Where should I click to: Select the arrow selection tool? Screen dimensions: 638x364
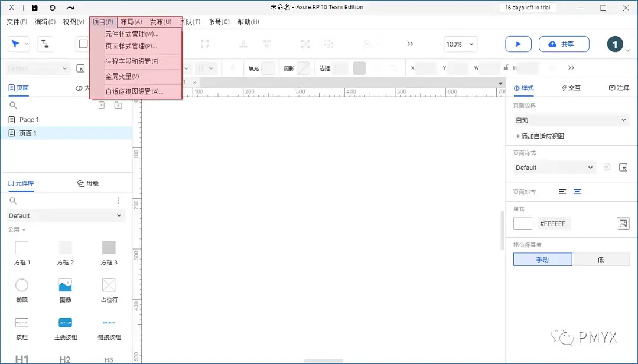pos(14,44)
